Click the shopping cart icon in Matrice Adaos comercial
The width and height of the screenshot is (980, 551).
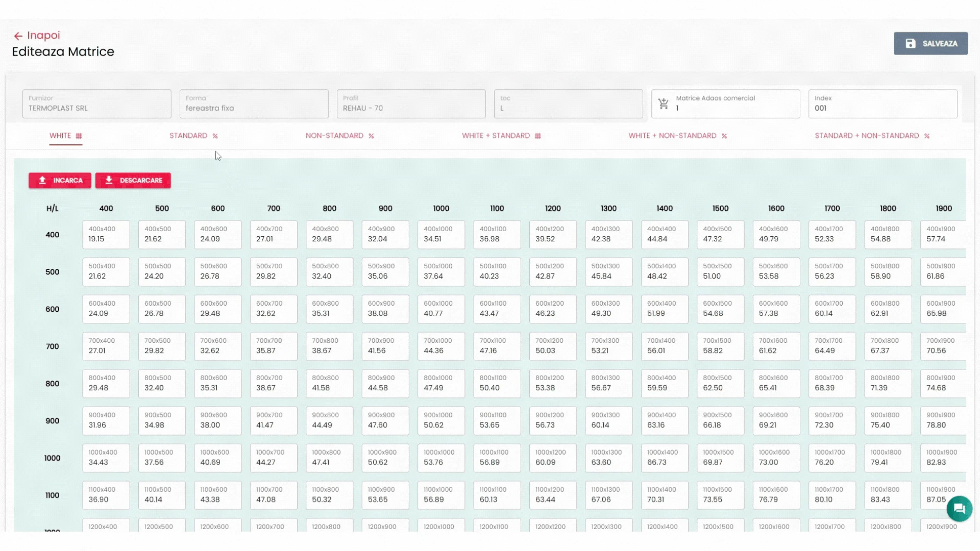(x=664, y=104)
